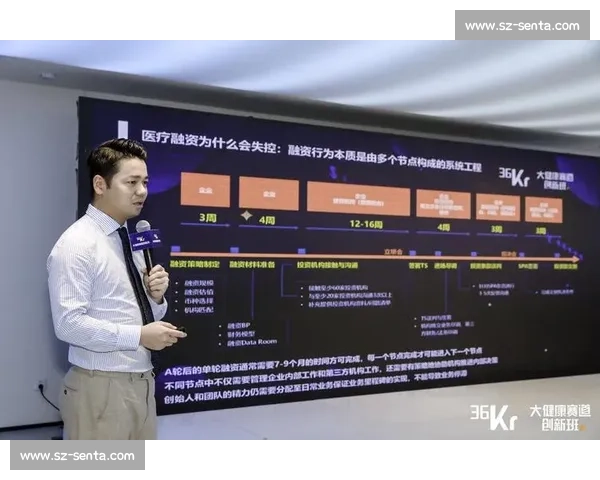Select the 投资机构接触与沟通 stage label

pyautogui.click(x=327, y=265)
